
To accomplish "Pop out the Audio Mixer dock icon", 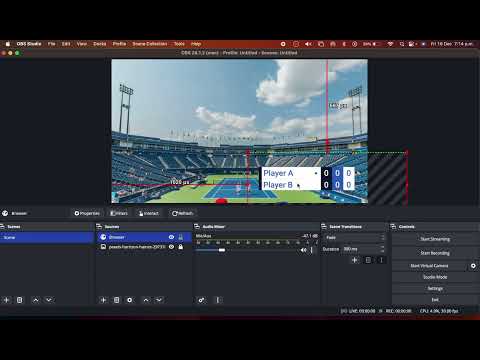I will 197,227.
